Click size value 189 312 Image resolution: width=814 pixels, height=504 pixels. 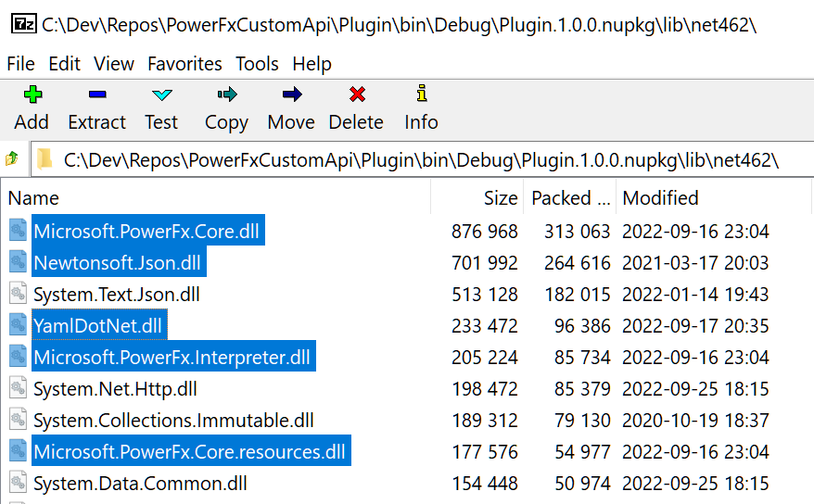click(484, 421)
